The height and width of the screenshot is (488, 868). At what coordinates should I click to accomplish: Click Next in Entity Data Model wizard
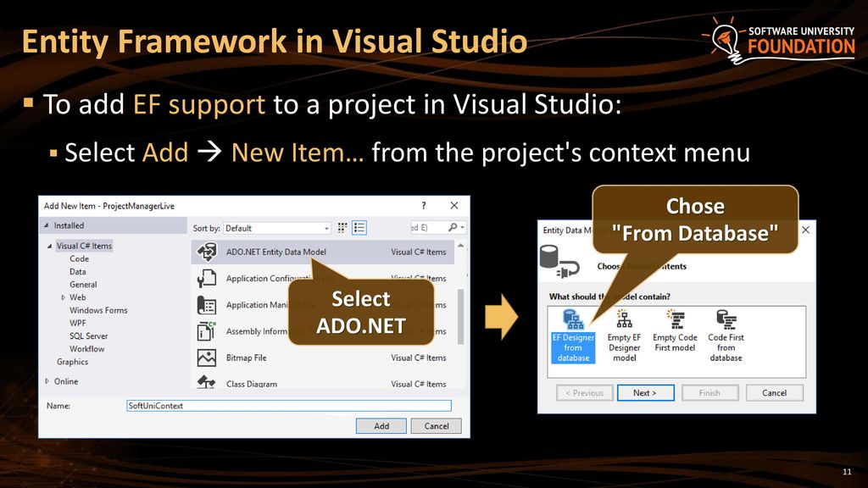(x=645, y=393)
